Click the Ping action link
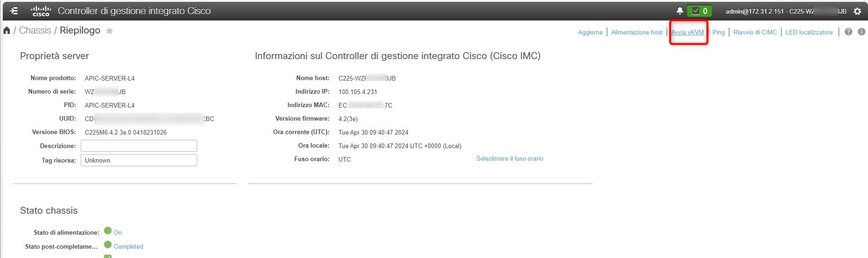Image resolution: width=868 pixels, height=258 pixels. 718,32
